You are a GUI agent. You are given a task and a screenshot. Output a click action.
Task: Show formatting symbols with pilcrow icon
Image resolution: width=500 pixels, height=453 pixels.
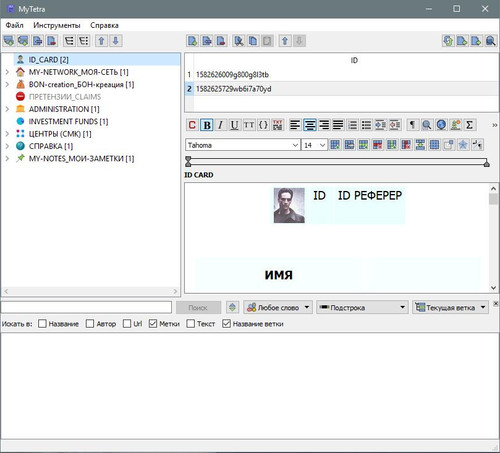(x=412, y=125)
